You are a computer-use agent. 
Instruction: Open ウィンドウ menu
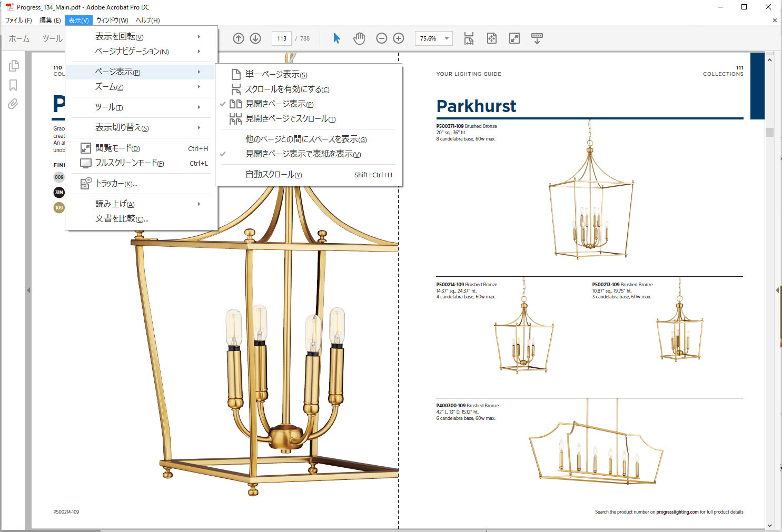[x=112, y=20]
